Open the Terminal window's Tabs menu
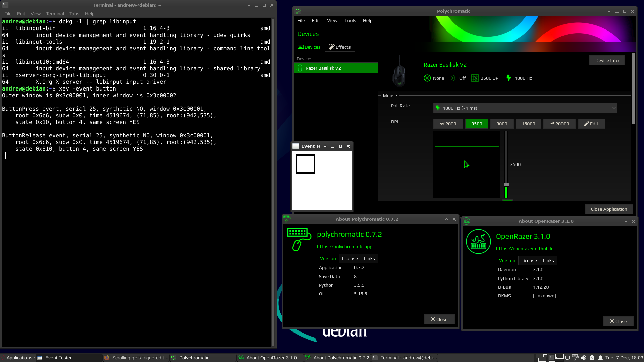 coord(74,14)
